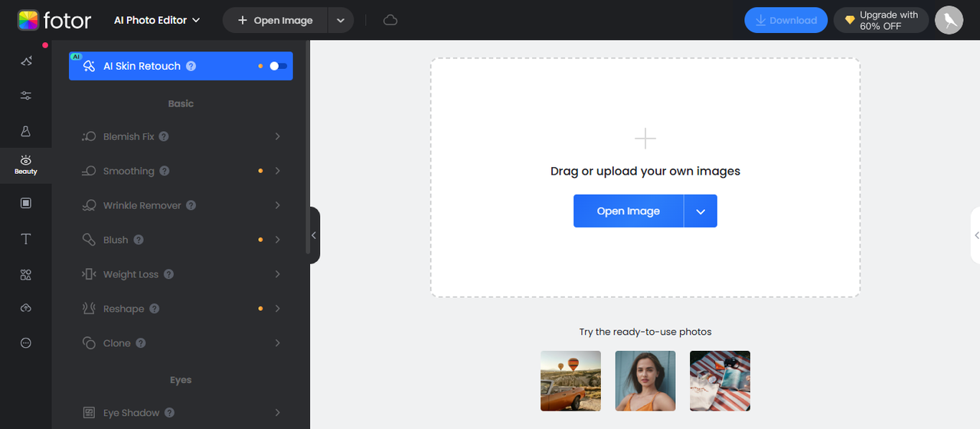Select Clone tool
The image size is (980, 429).
181,343
